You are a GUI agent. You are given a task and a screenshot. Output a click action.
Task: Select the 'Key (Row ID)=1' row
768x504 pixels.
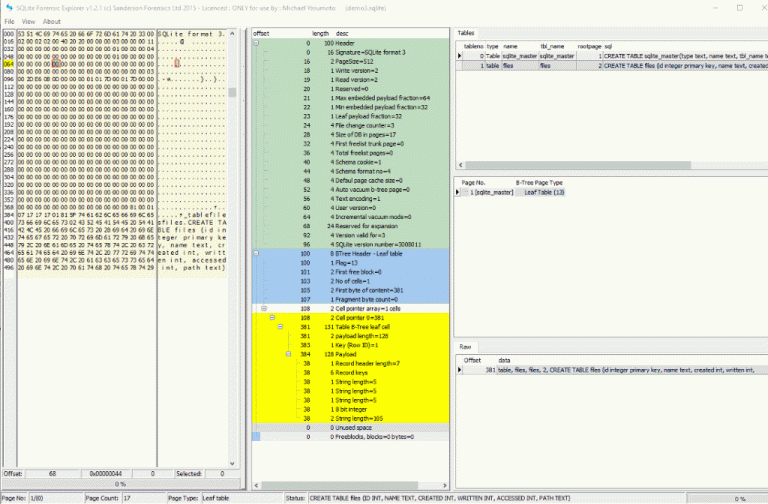350,345
